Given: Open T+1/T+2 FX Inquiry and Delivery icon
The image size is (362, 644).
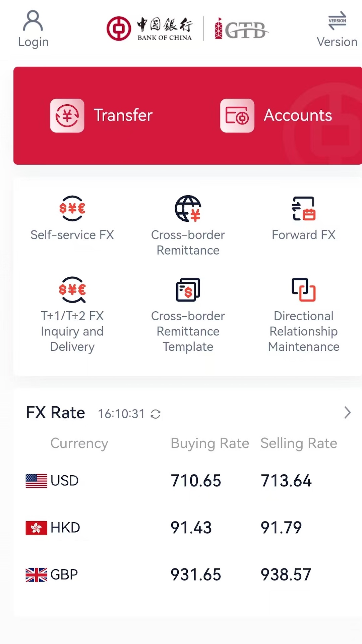Looking at the screenshot, I should [x=72, y=289].
